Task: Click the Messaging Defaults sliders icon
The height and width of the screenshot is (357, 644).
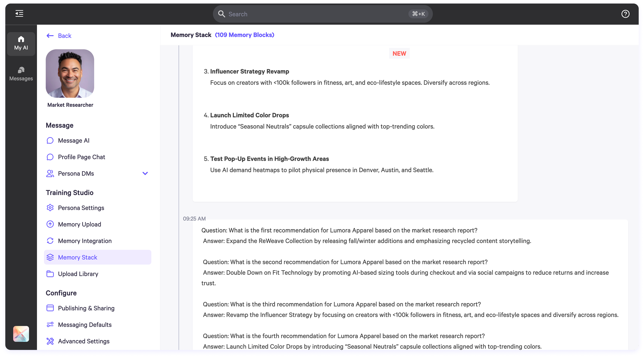Action: click(x=50, y=324)
